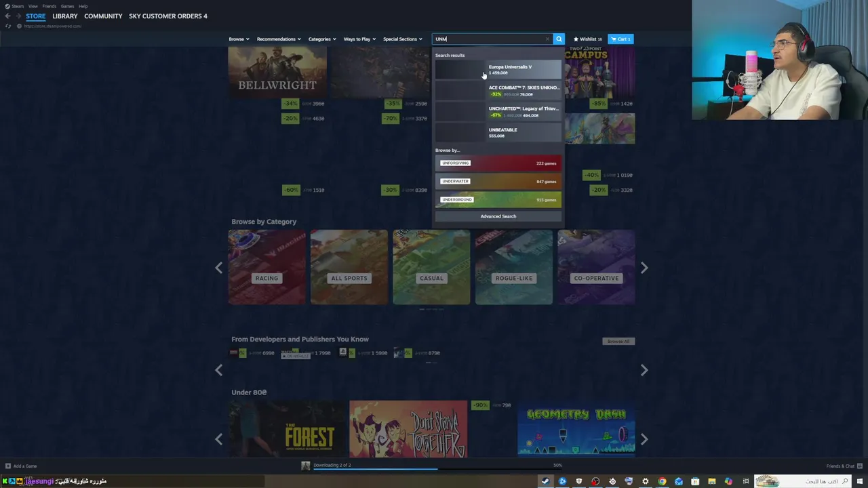Switch to the STORE tab
Screen dimensions: 868x488
pyautogui.click(x=35, y=16)
